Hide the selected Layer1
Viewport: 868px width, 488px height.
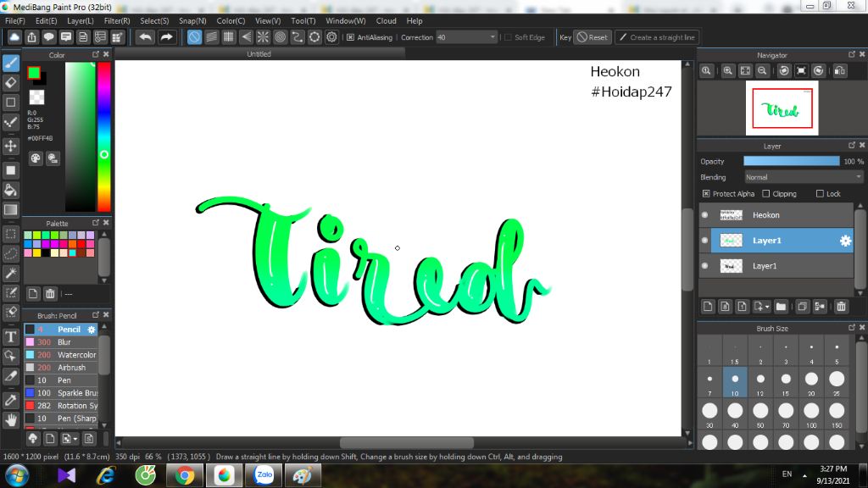(704, 241)
